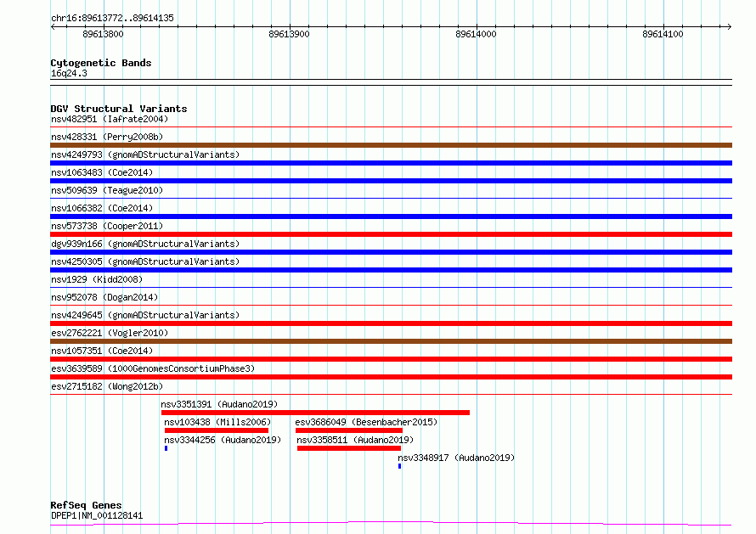The image size is (756, 534).
Task: Select the nsv509639 (Teague2010) label
Action: click(x=107, y=190)
